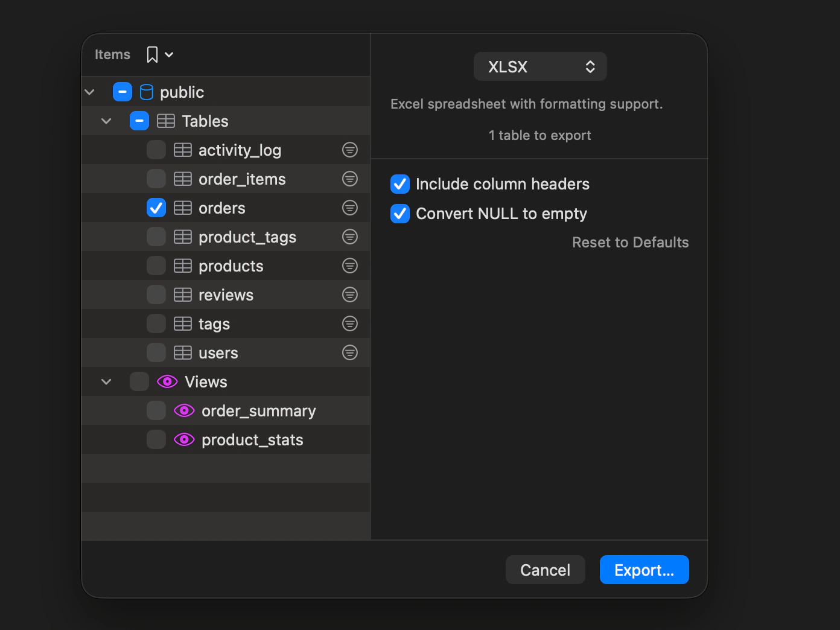Uncheck the orders table checkbox
840x630 pixels.
click(x=156, y=208)
